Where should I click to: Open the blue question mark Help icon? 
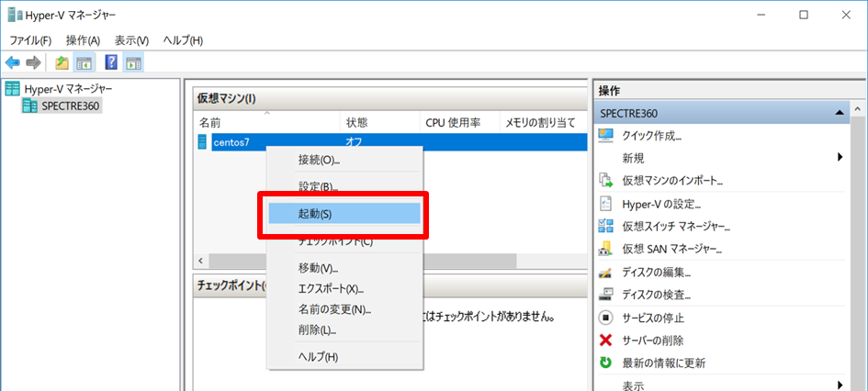[x=111, y=63]
